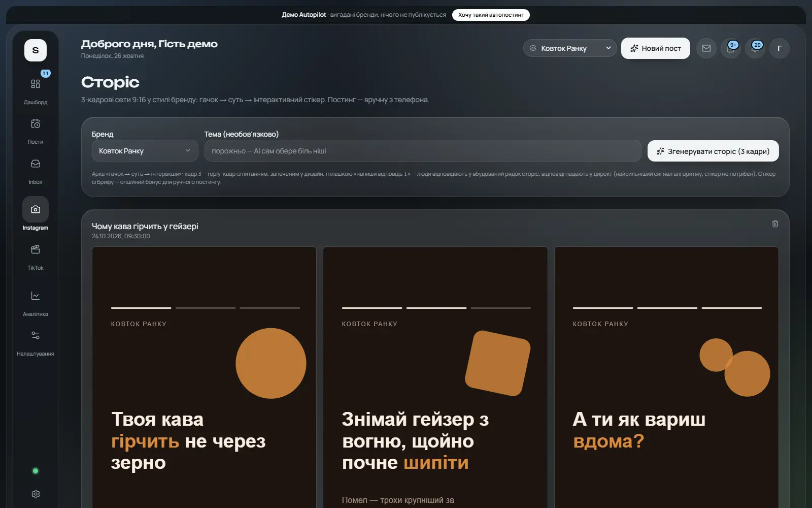Open the Аналітика chart icon
This screenshot has width=812, height=508.
(36, 296)
